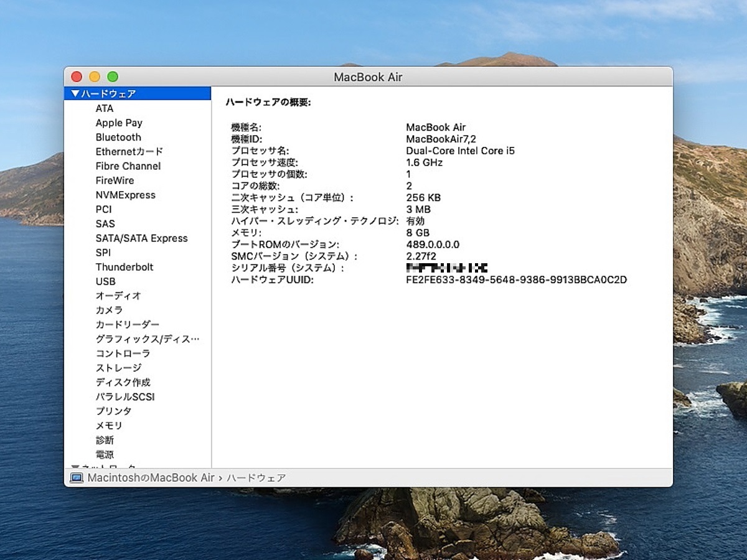Click MacintoshのMacBook Air in path bar

(151, 478)
